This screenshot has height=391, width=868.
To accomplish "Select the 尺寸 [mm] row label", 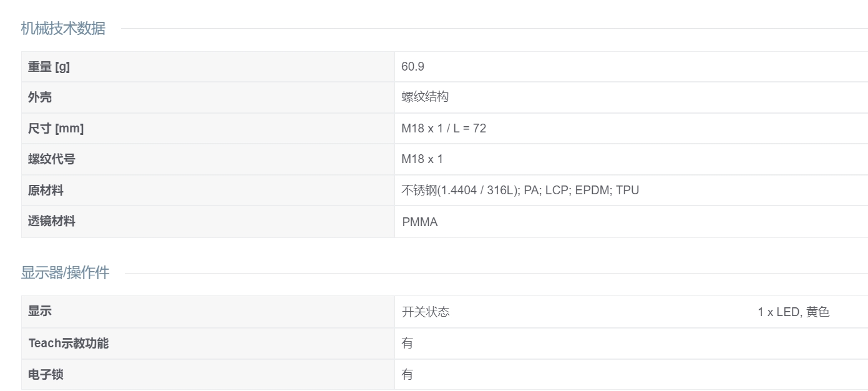I will (56, 129).
